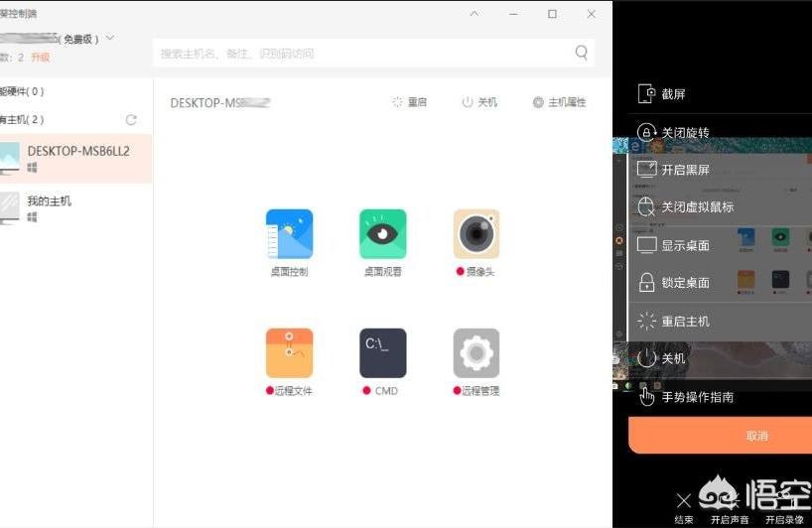This screenshot has height=528, width=812.
Task: Refresh the host list
Action: [x=131, y=120]
